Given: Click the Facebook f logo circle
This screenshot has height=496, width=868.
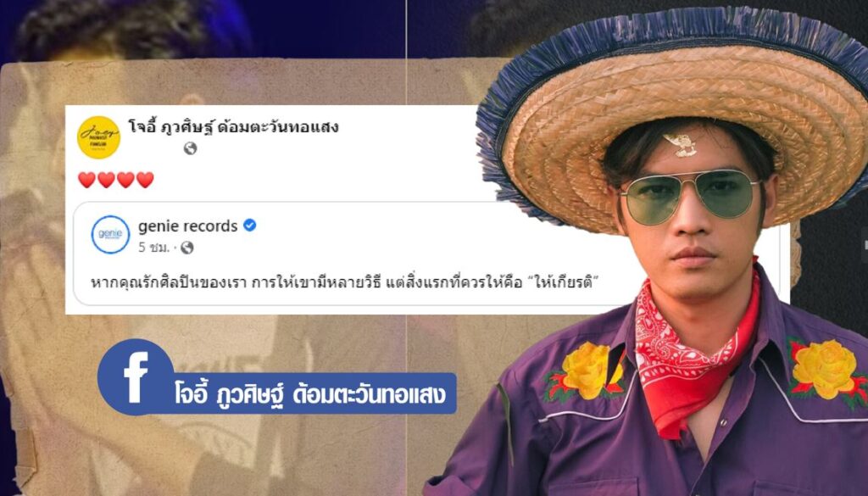Looking at the screenshot, I should [136, 377].
